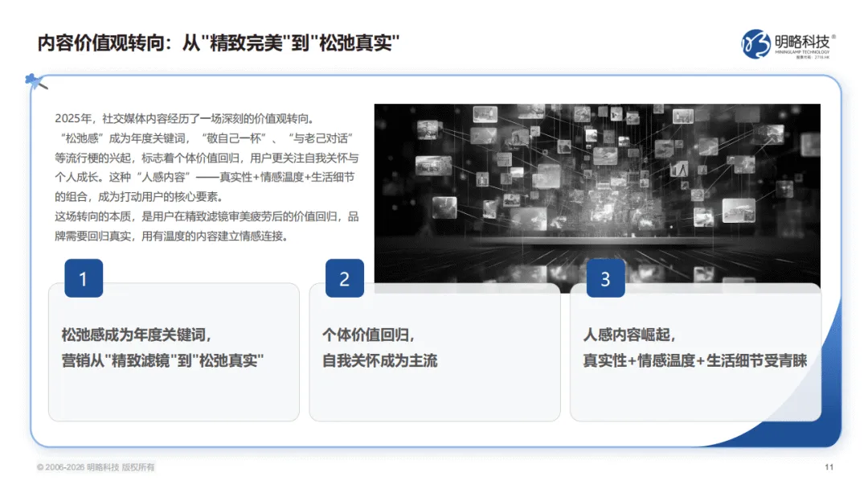Click the numbered badge "2" above the middle card
Viewport: 868px width, 489px height.
click(344, 279)
